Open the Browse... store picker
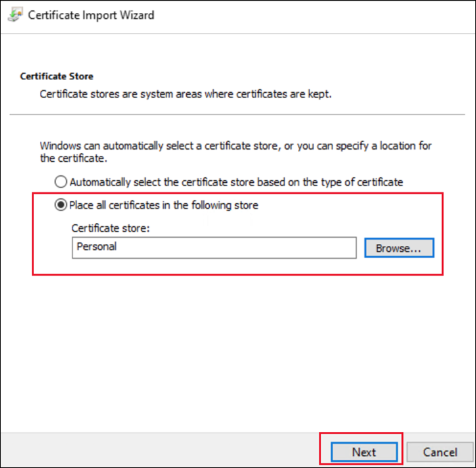Image resolution: width=476 pixels, height=468 pixels. [399, 248]
